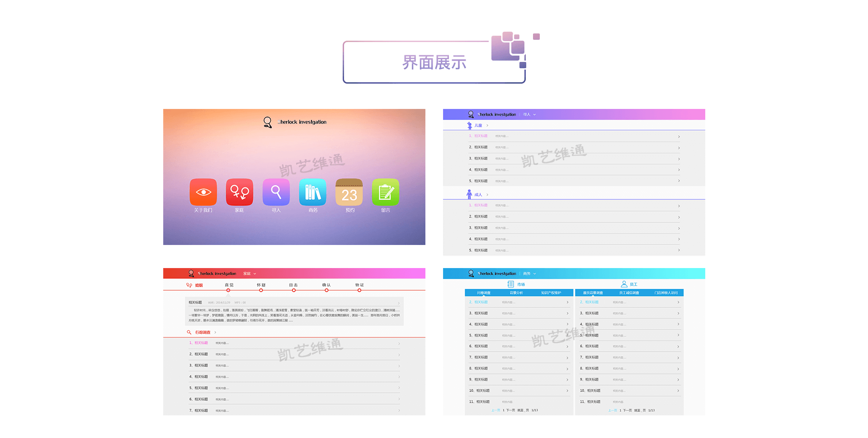Open the 家庭 gender symbols app icon
Screen dimensions: 868x438
tap(239, 192)
